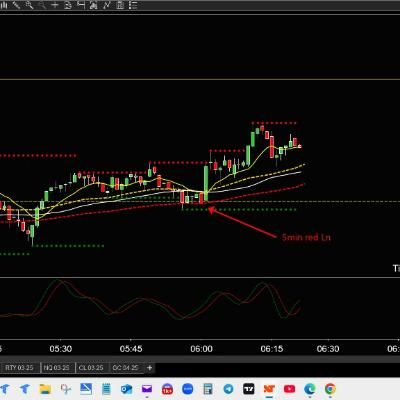Select the '5min red Ln' text annotation
Viewport: 400px width, 400px height.
306,237
